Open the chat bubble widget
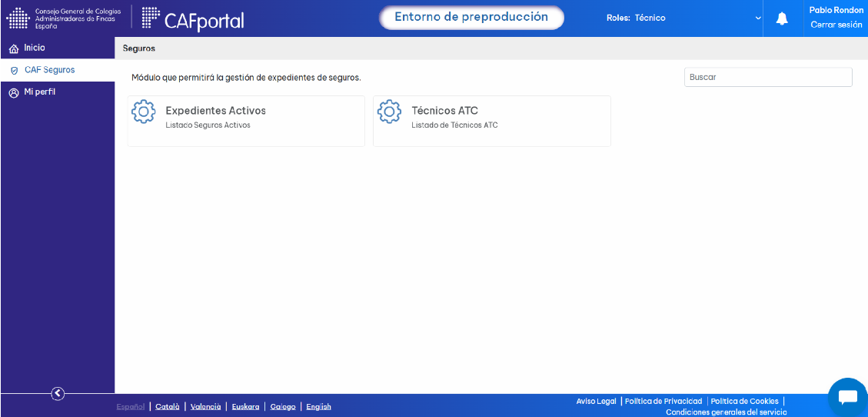This screenshot has width=868, height=417. tap(847, 398)
